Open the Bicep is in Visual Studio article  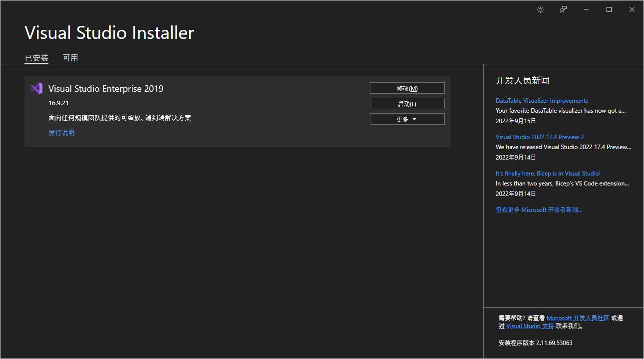[x=548, y=174]
